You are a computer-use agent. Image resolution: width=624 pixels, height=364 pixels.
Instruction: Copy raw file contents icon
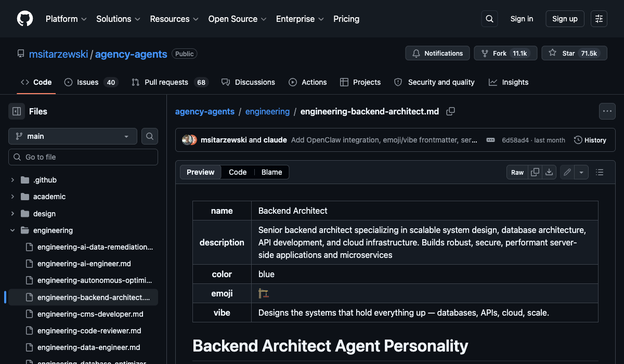[x=536, y=172]
